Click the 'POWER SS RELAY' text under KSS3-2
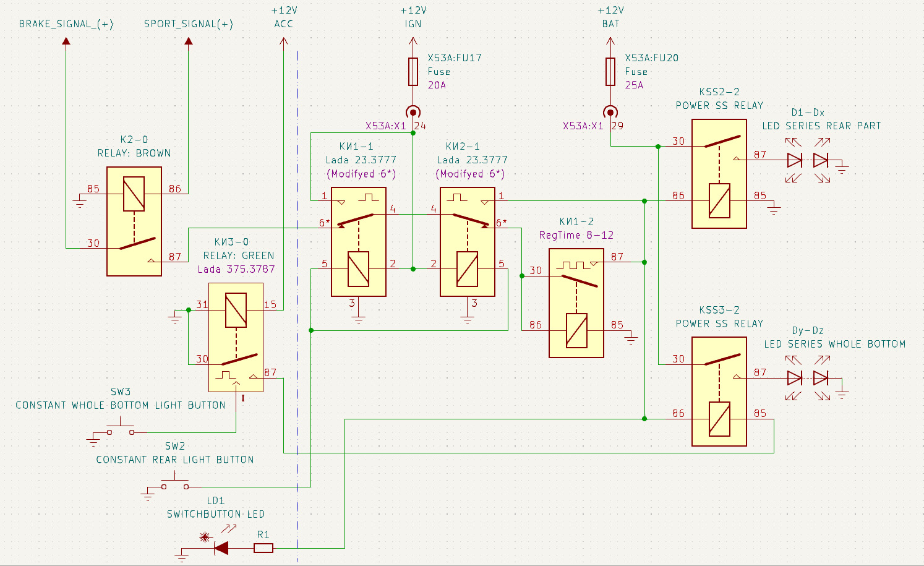924x566 pixels. tap(719, 324)
